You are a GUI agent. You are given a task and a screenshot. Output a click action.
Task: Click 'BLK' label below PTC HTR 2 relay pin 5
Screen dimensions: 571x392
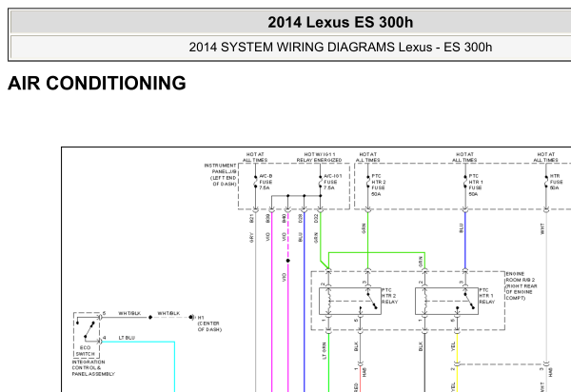tap(356, 346)
